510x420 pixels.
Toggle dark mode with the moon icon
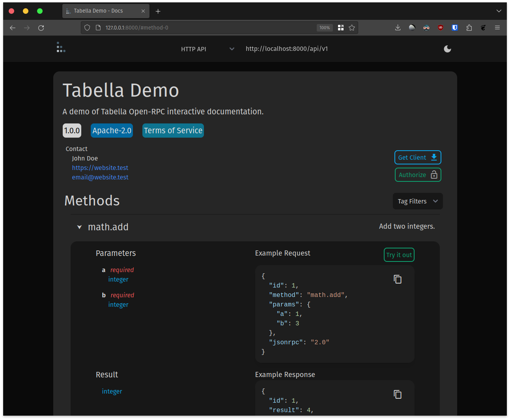tap(447, 49)
